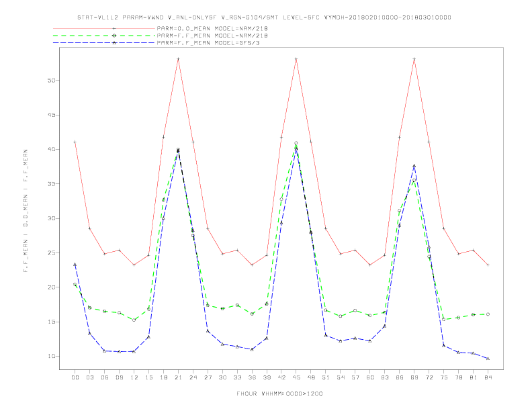Click x-axis forecast hour label 75
Screen dimensions: 532x411
(x=444, y=377)
